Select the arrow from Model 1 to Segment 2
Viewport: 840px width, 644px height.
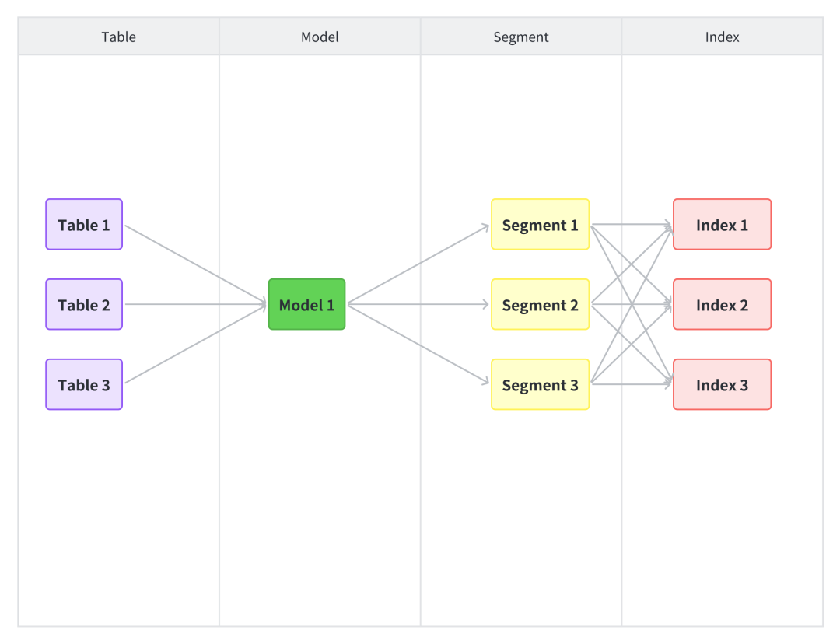click(x=418, y=305)
